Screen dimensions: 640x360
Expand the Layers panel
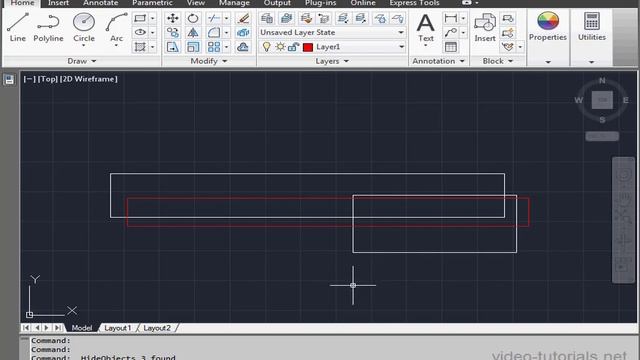tap(332, 61)
